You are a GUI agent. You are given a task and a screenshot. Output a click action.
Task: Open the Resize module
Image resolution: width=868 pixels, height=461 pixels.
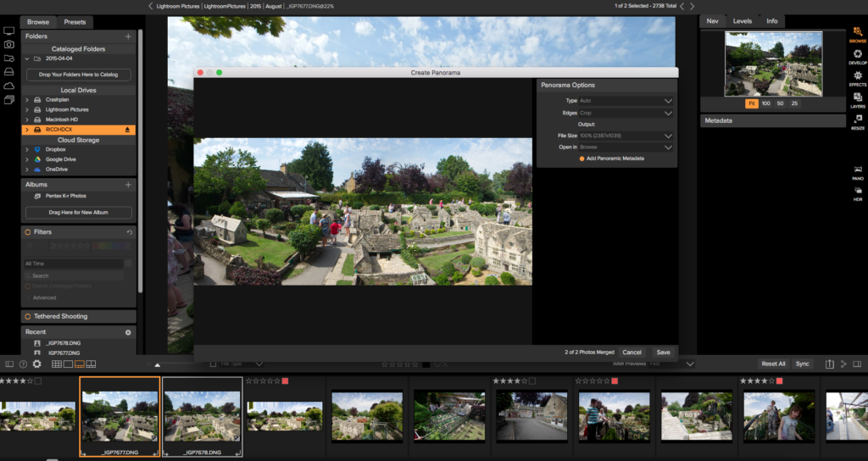tap(858, 122)
